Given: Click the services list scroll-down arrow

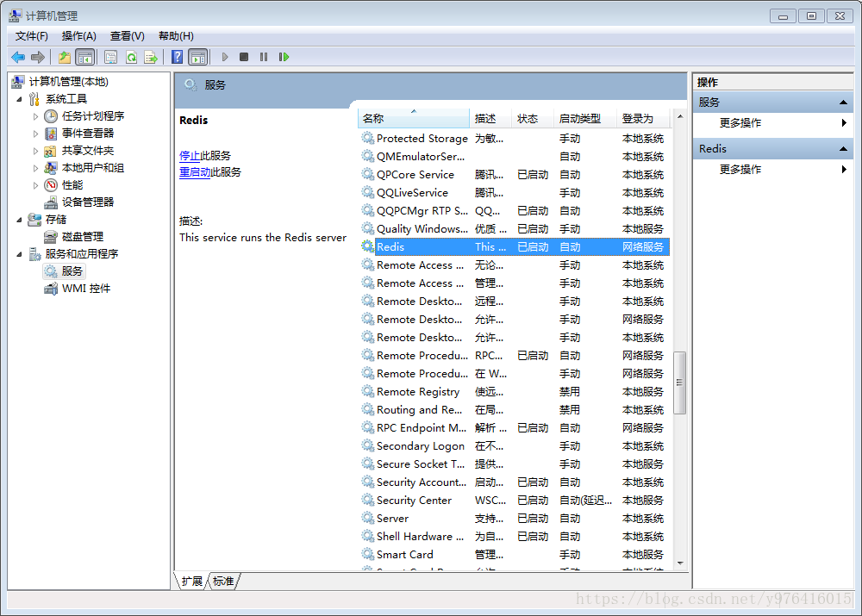Looking at the screenshot, I should pos(680,563).
